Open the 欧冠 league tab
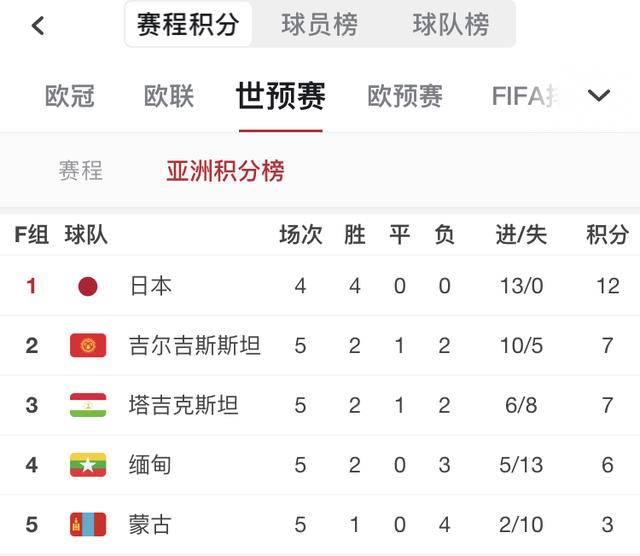 coord(69,96)
